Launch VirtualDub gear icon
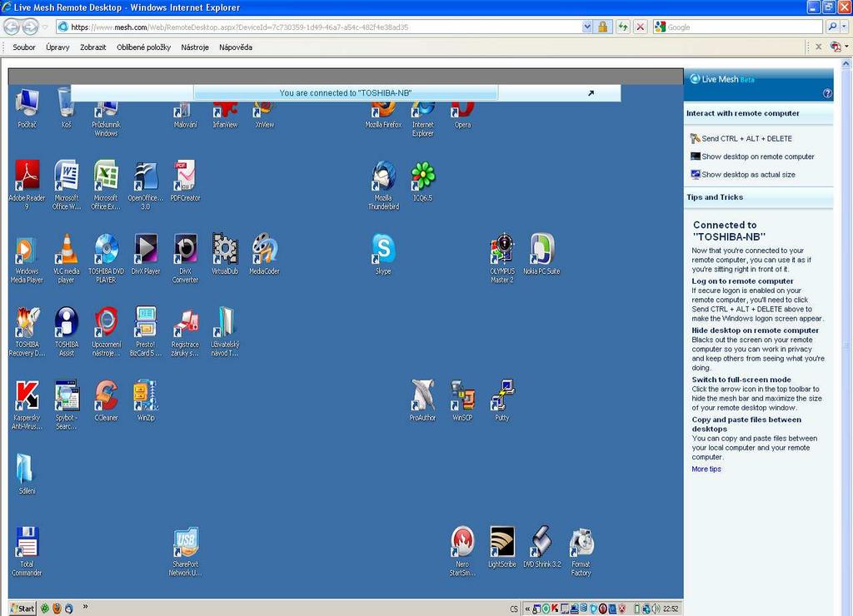853x616 pixels. coord(225,255)
